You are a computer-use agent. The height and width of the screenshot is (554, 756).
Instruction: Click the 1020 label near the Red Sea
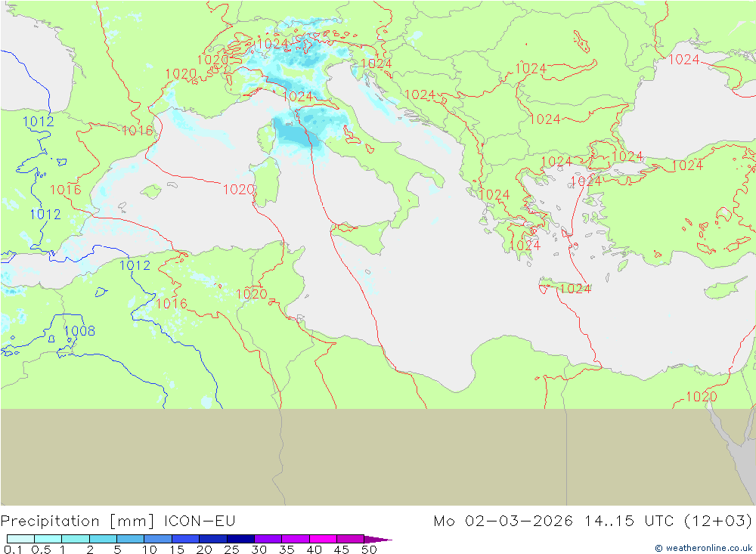tap(701, 397)
